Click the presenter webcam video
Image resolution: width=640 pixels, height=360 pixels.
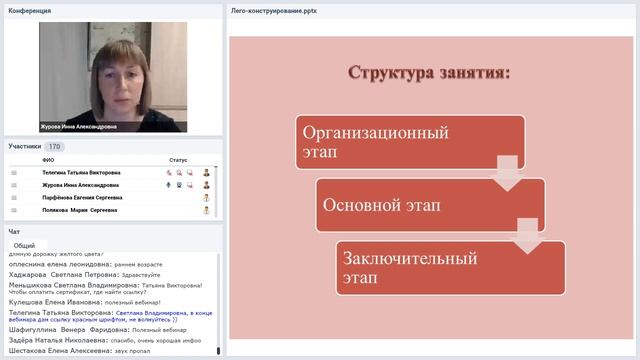(113, 77)
